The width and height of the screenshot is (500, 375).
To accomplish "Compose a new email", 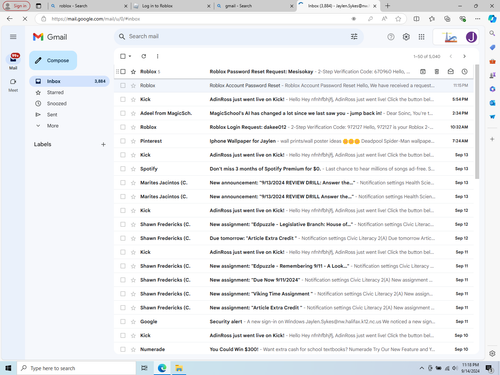I will (53, 60).
